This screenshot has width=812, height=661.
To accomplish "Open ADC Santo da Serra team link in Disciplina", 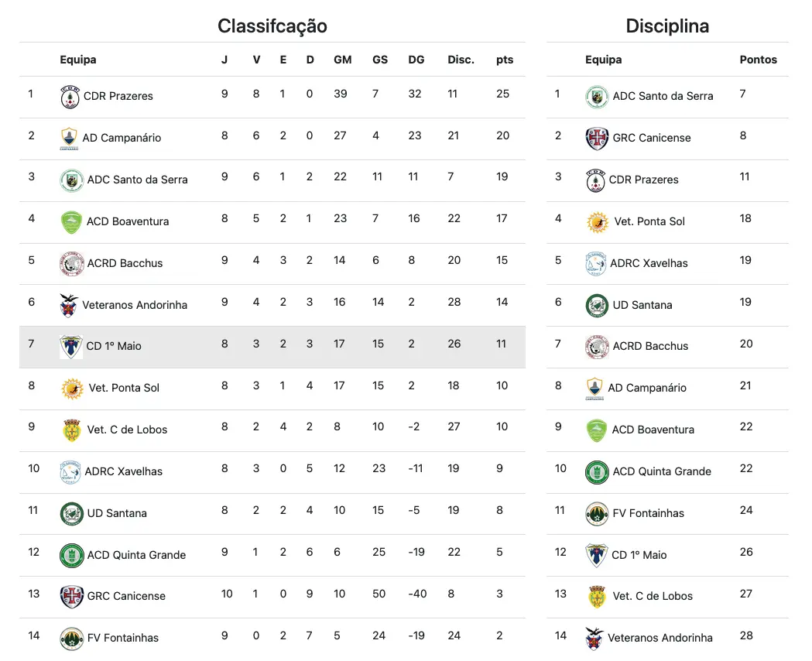I will click(663, 96).
